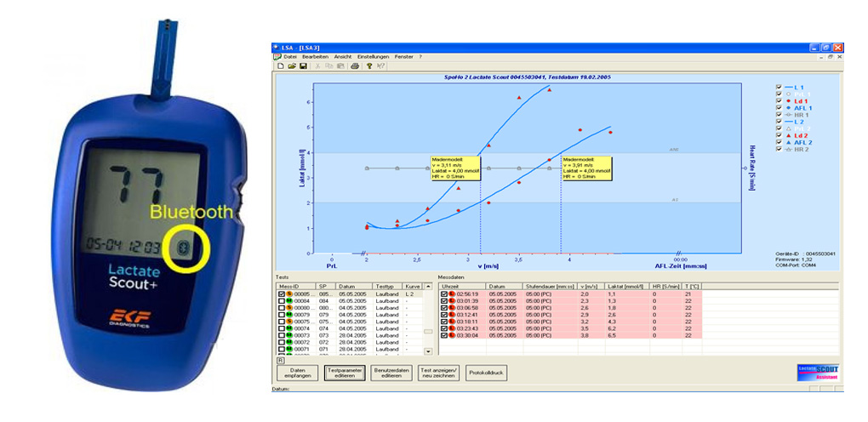Click the green M icon of test 00072

289,342
